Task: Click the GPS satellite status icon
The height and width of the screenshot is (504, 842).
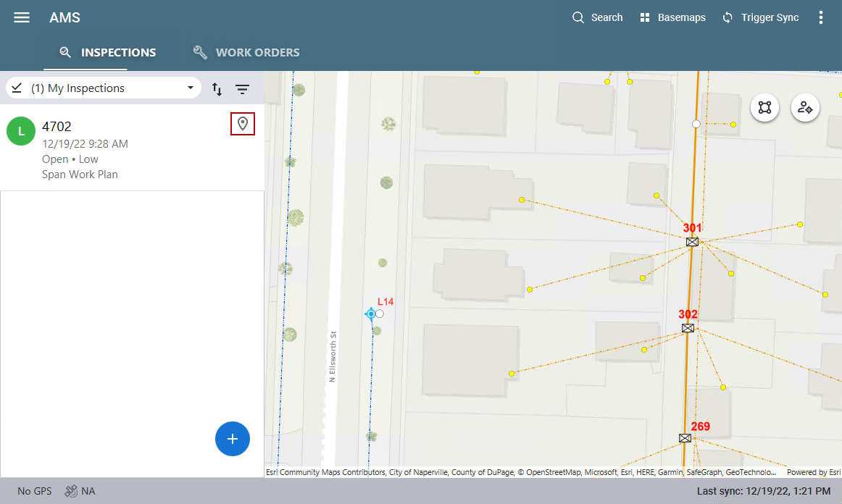Action: click(71, 491)
